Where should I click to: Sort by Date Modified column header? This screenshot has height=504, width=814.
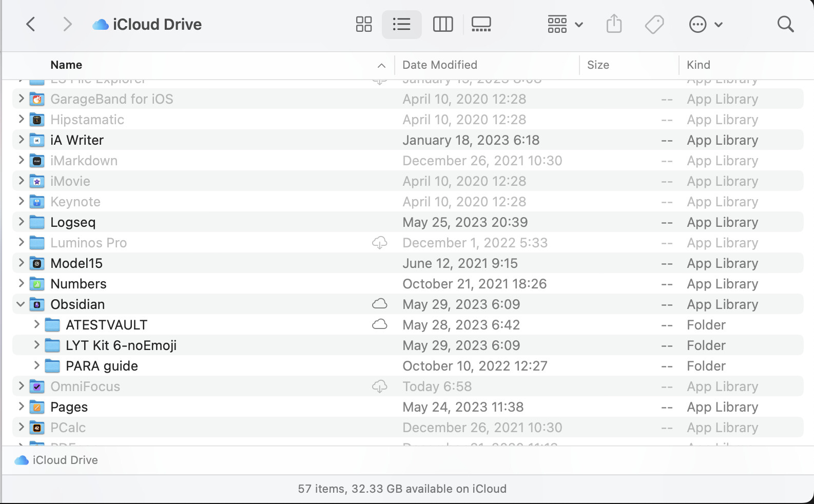(440, 65)
